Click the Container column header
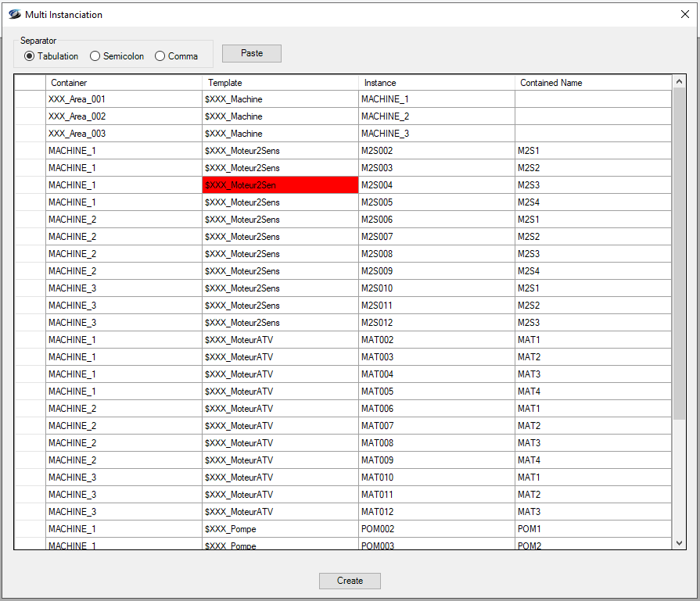 (124, 83)
